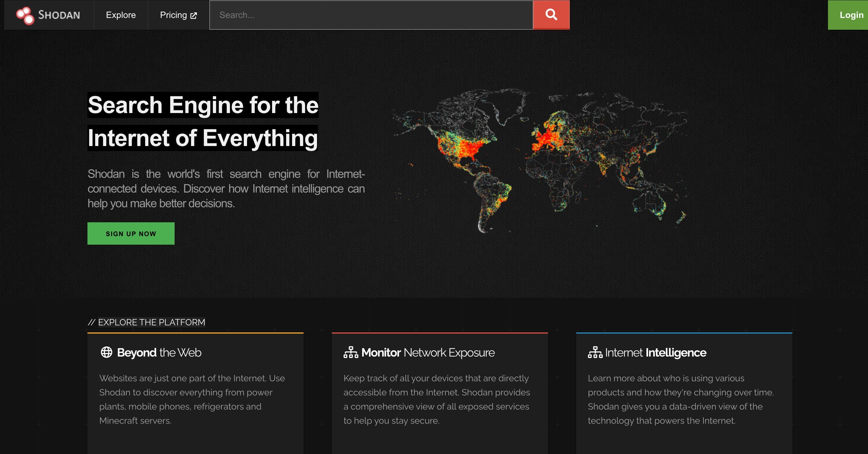Click the green Login button
Screen dimensions: 868x454
pyautogui.click(x=848, y=15)
